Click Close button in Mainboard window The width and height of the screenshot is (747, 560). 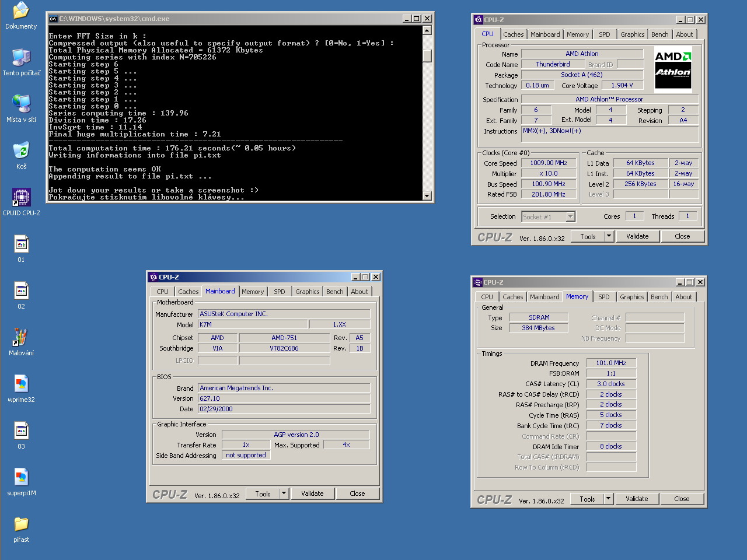[357, 494]
